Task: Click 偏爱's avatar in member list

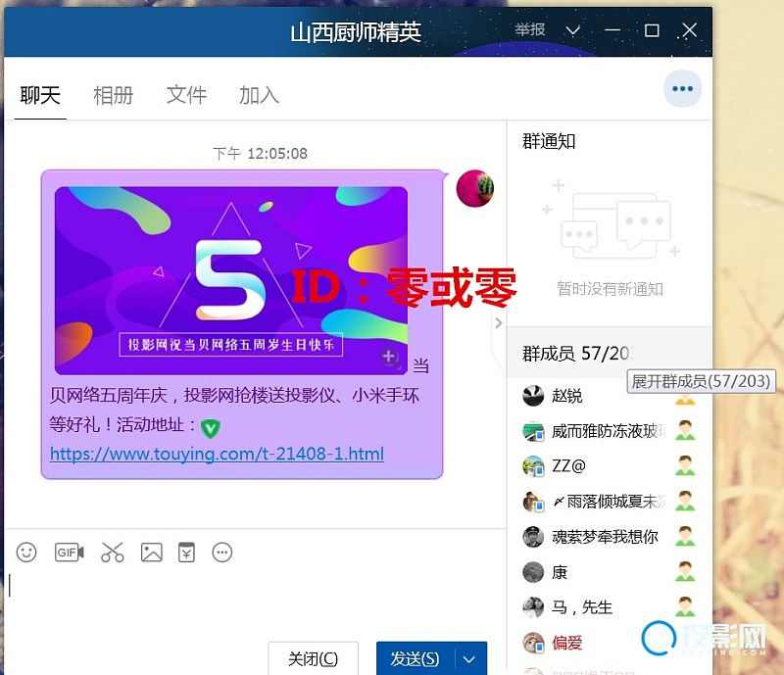Action: 533,643
